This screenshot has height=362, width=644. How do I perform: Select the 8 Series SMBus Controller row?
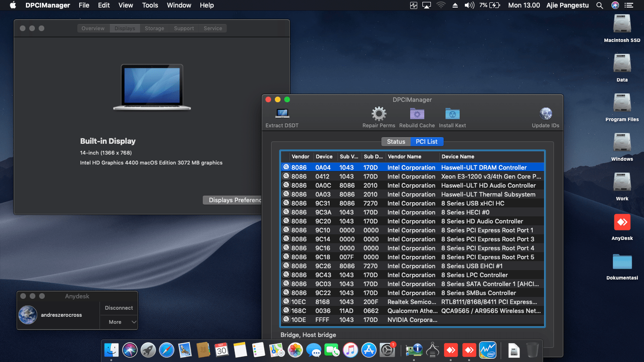[x=413, y=293]
